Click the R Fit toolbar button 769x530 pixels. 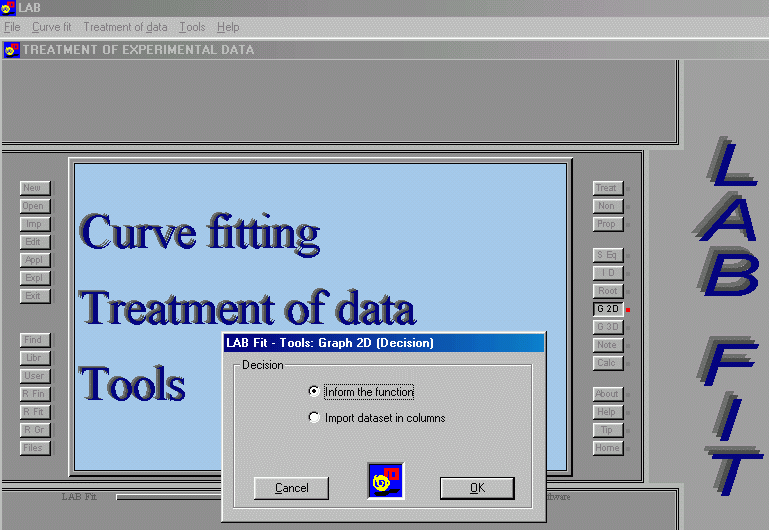tap(35, 412)
